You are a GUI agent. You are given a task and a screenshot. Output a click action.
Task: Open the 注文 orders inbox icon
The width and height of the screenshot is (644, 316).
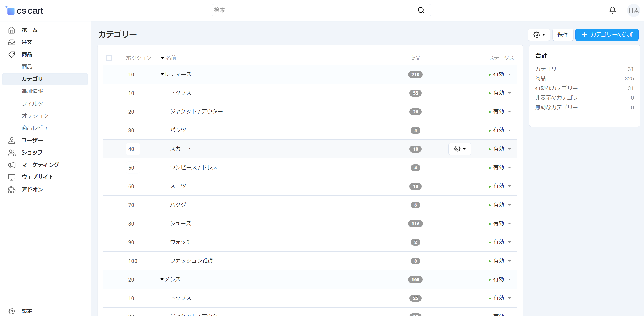tap(12, 42)
